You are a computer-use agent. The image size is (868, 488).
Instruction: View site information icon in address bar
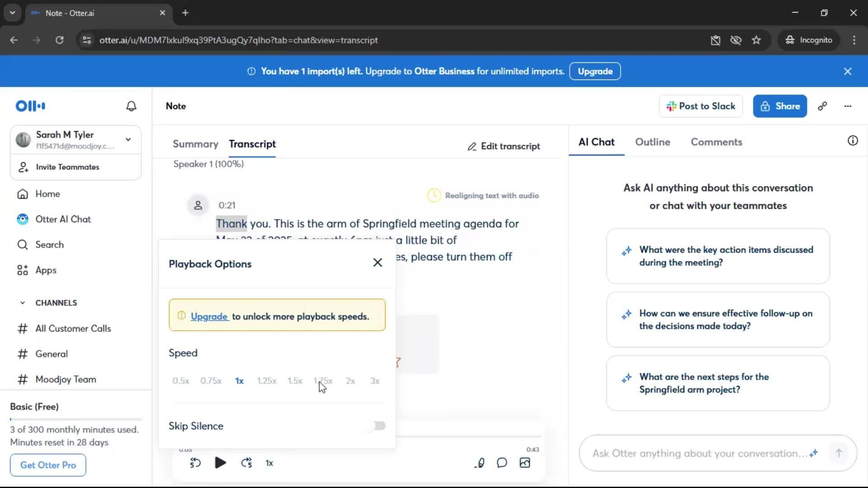pos(87,40)
